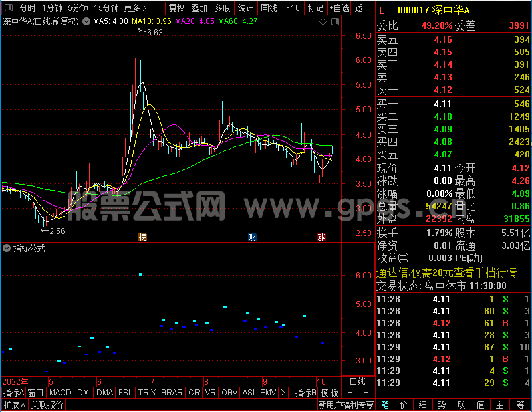The image size is (532, 412).
Task: Click the 叠加 overlay button
Action: pos(199,8)
